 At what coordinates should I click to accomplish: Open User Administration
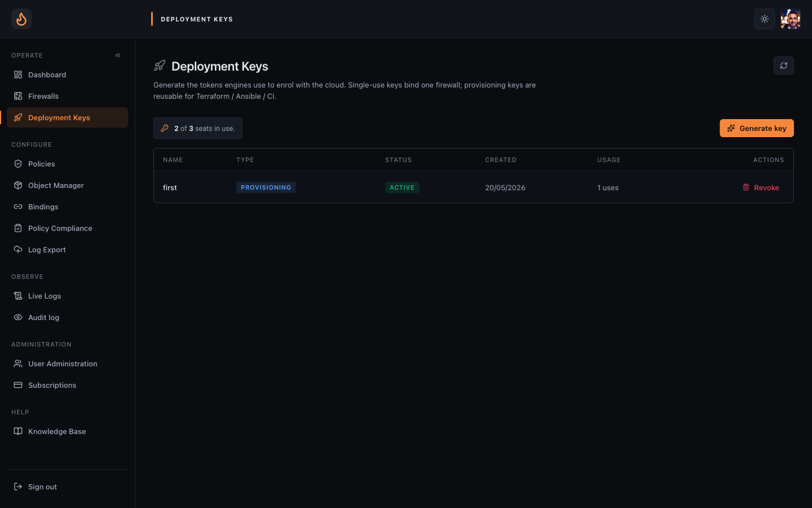pyautogui.click(x=67, y=364)
